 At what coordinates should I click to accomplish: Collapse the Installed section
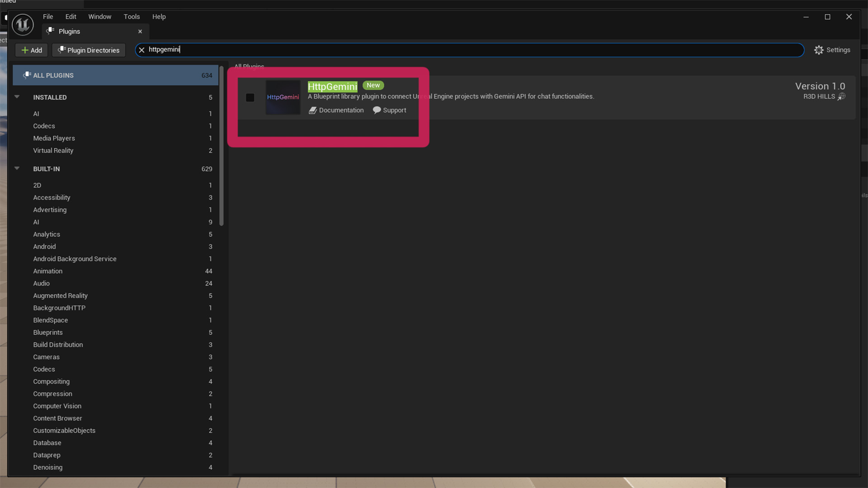[17, 97]
